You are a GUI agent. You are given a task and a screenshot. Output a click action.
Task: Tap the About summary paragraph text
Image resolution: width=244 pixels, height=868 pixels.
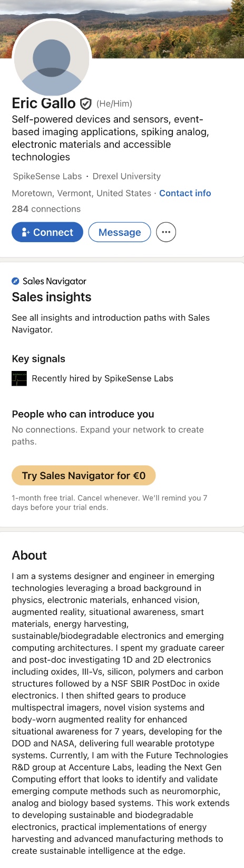[121, 713]
